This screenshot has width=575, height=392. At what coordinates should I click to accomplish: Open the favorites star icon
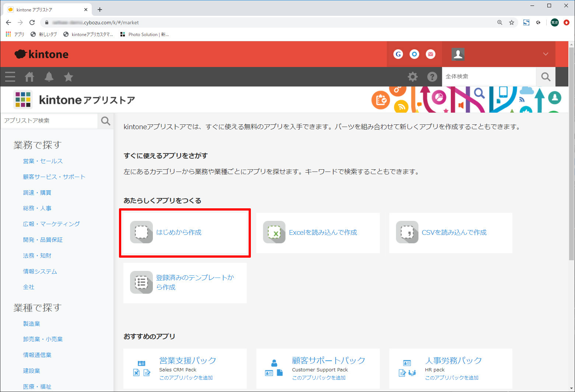click(69, 77)
